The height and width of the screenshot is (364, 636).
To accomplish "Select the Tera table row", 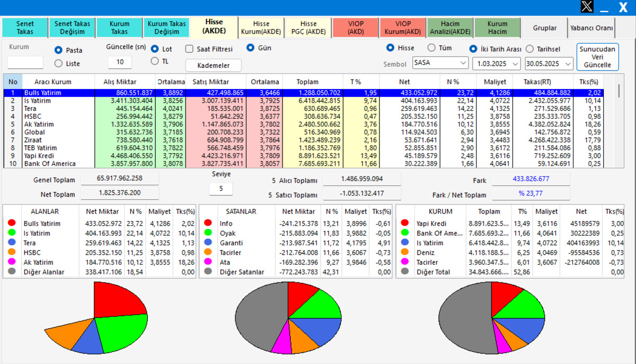I will (304, 109).
